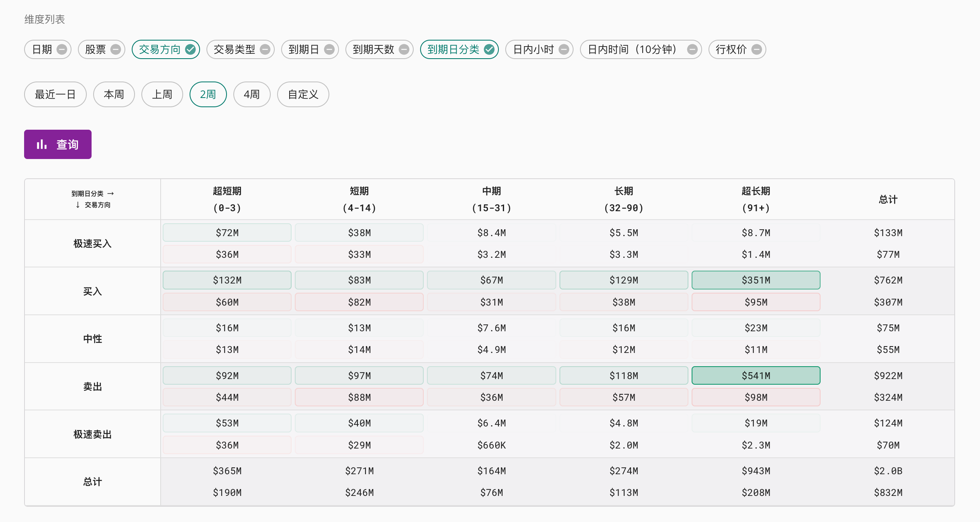Enable the 日内小时 dimension chip

[539, 49]
